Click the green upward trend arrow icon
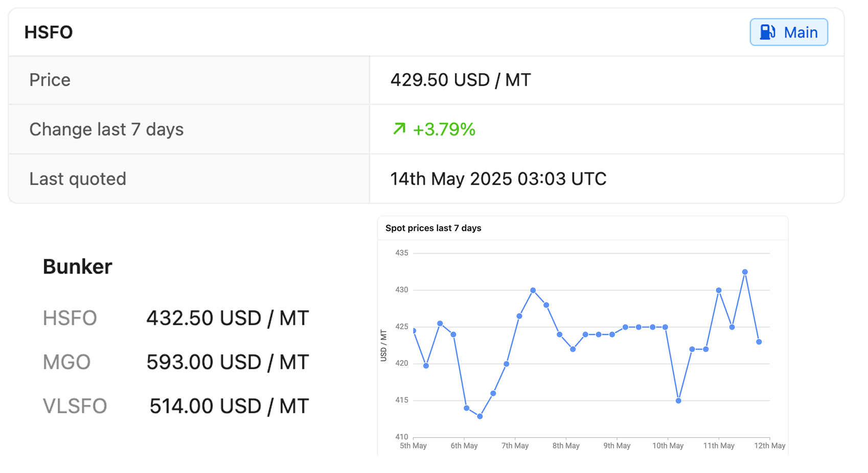The image size is (868, 473). [x=399, y=129]
